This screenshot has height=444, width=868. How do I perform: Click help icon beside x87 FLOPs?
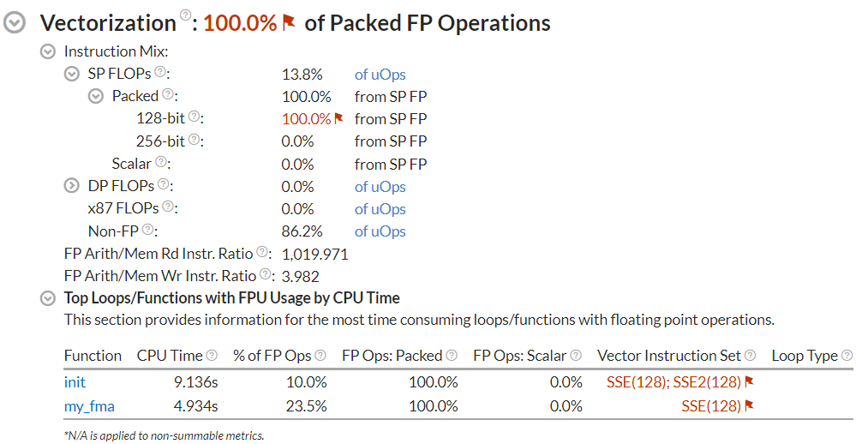[168, 207]
